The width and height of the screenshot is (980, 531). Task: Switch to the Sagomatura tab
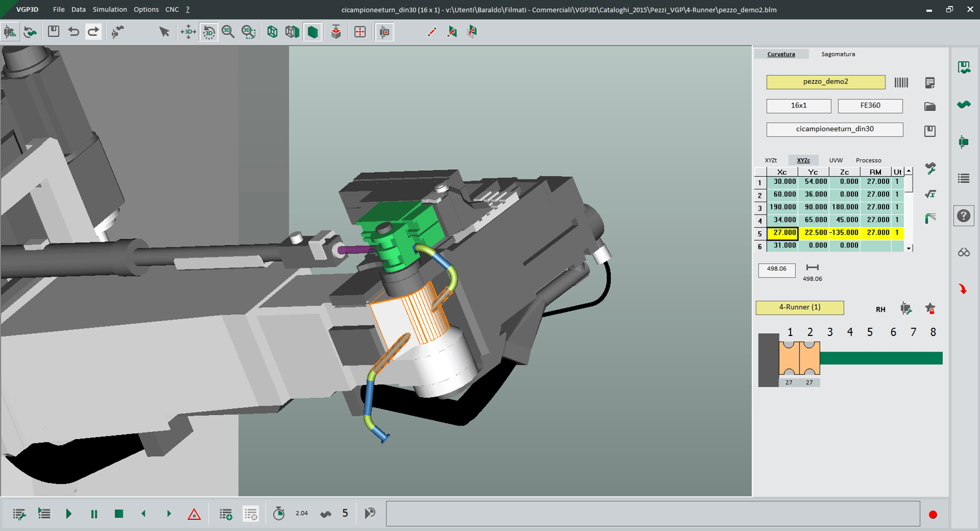tap(838, 54)
